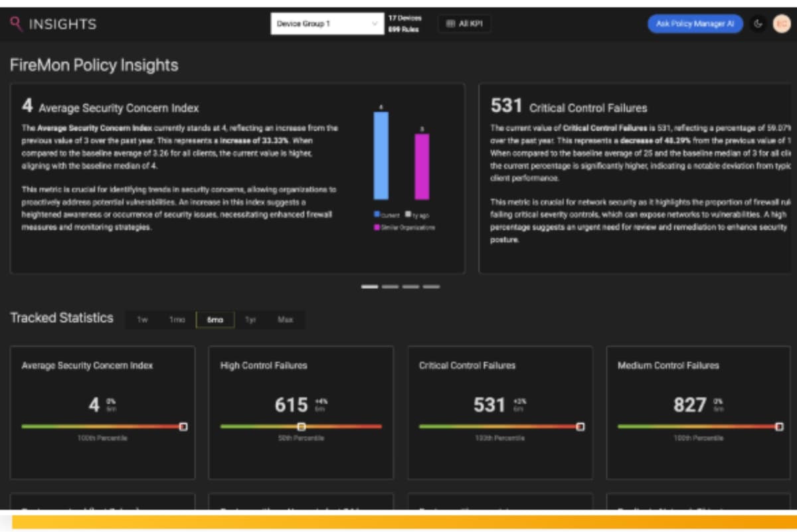The width and height of the screenshot is (797, 532).
Task: Click the magnifier Insights logo icon
Action: point(16,24)
